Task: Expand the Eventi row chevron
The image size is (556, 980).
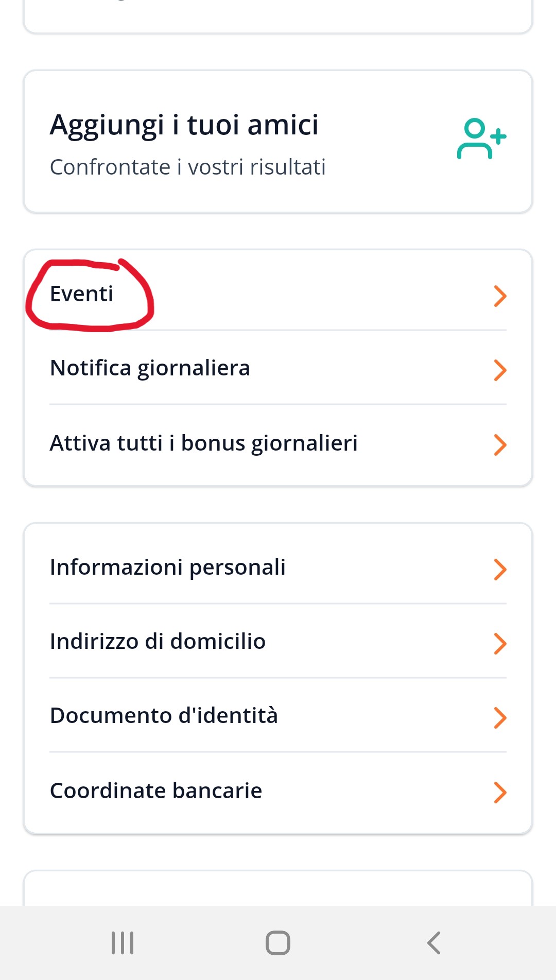Action: click(500, 296)
